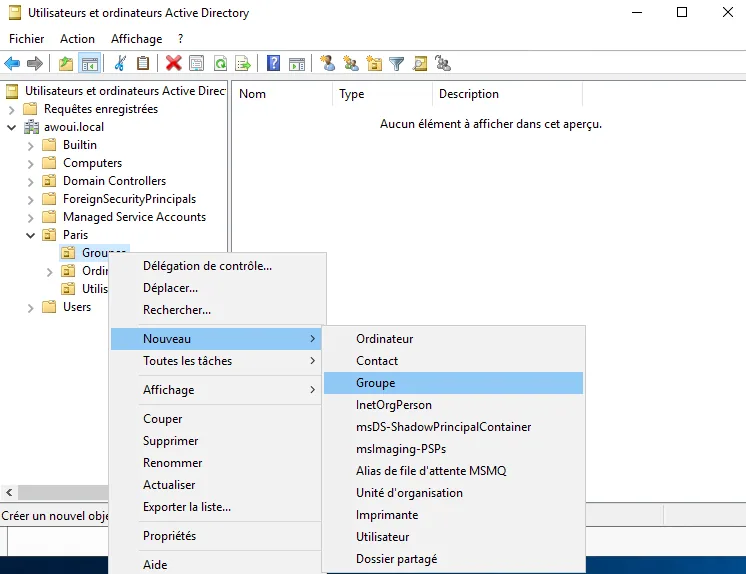Choose Déplacer... in context menu
Image resolution: width=746 pixels, height=574 pixels.
[x=217, y=288]
